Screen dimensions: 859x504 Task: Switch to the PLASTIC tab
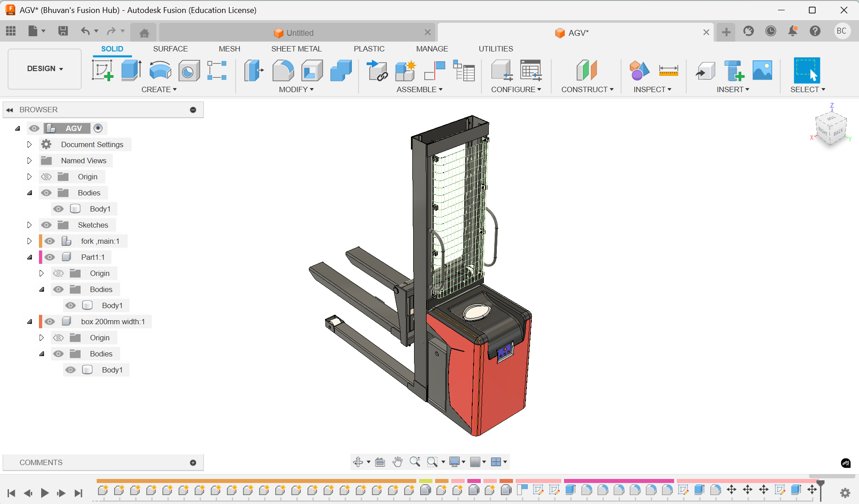[369, 49]
